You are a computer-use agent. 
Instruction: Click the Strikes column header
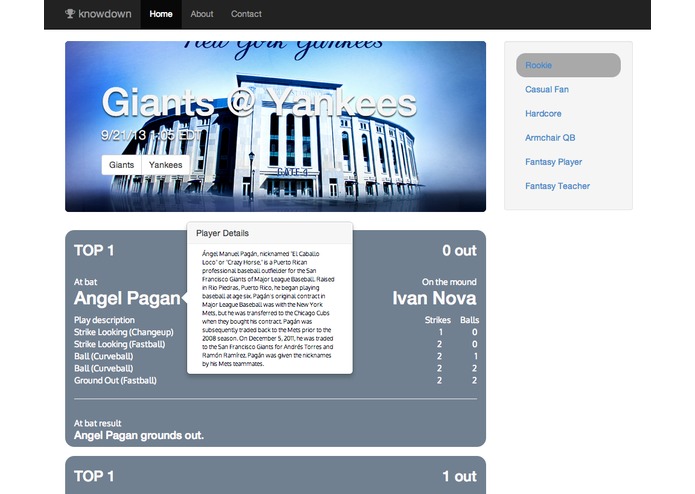437,320
